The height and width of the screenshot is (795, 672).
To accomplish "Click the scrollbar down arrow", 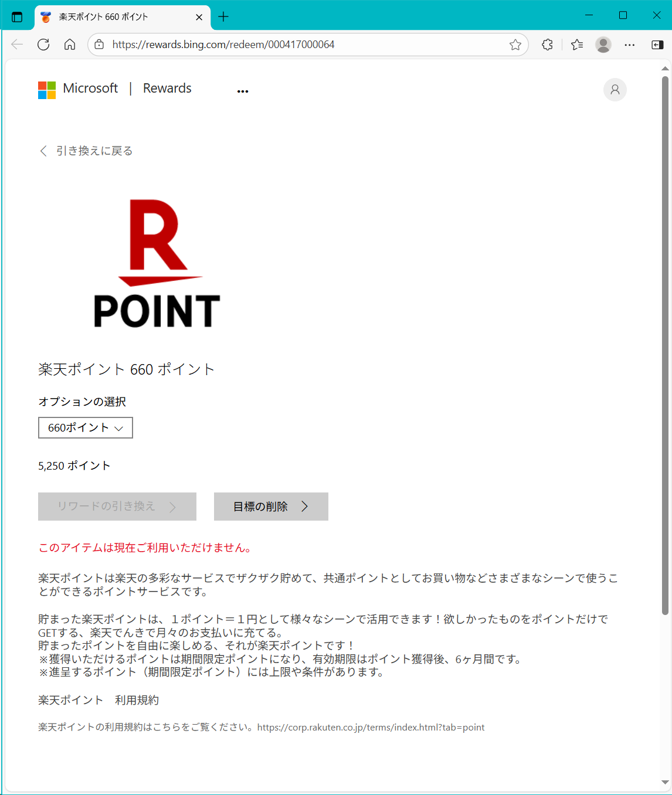I will pyautogui.click(x=665, y=782).
